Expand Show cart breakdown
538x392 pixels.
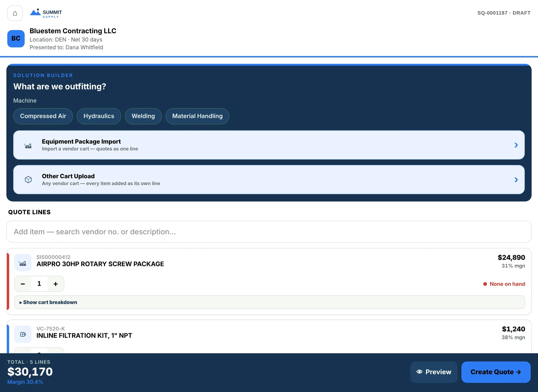tap(269, 302)
